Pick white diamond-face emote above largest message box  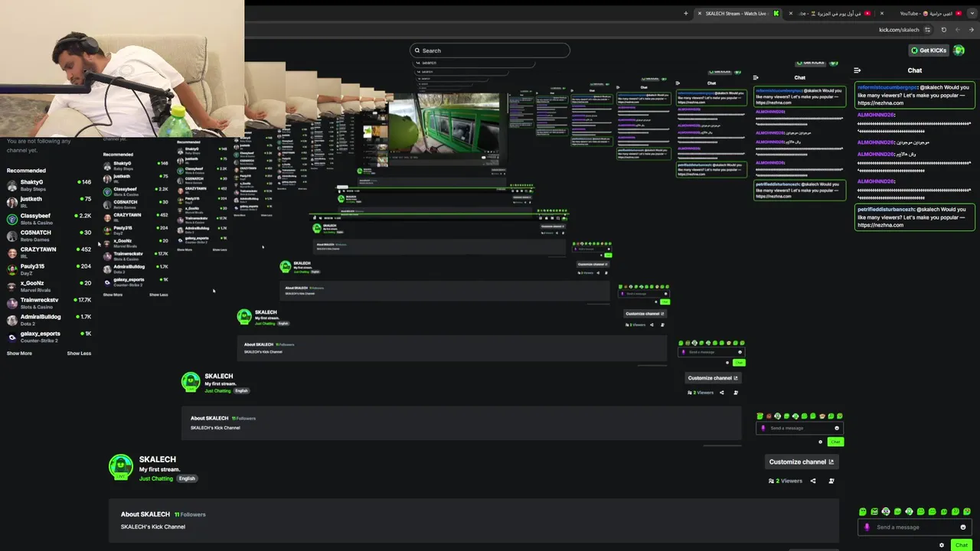(x=909, y=511)
